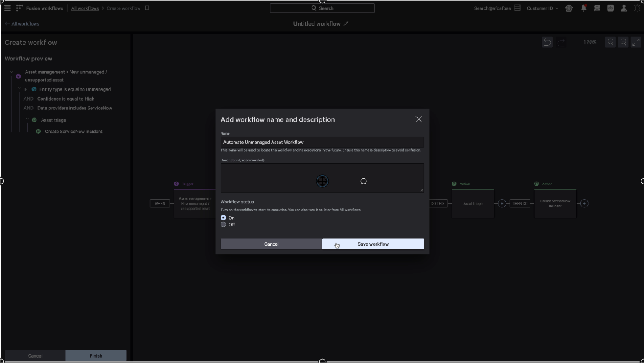Open the Customer ID dropdown
644x363 pixels.
point(543,8)
